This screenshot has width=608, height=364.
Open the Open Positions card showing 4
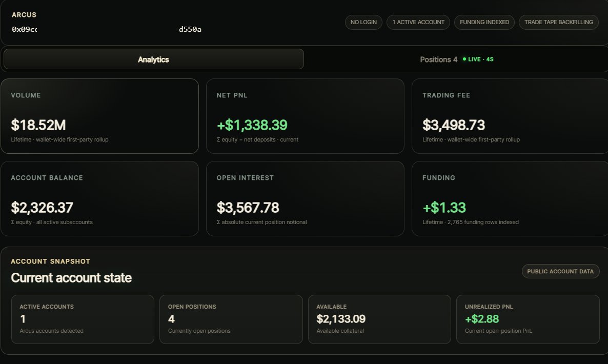[231, 319]
